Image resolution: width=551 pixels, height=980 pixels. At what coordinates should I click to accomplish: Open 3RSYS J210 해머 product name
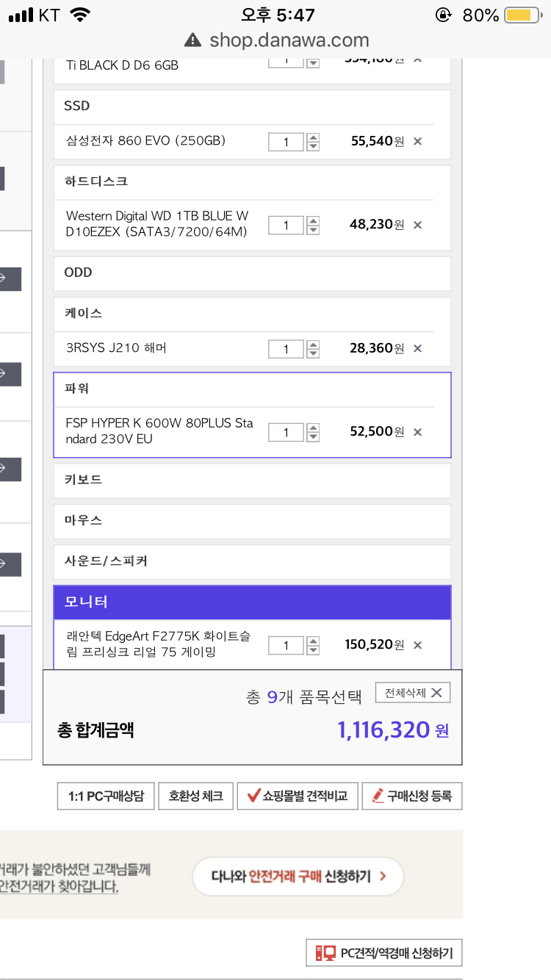coord(116,348)
